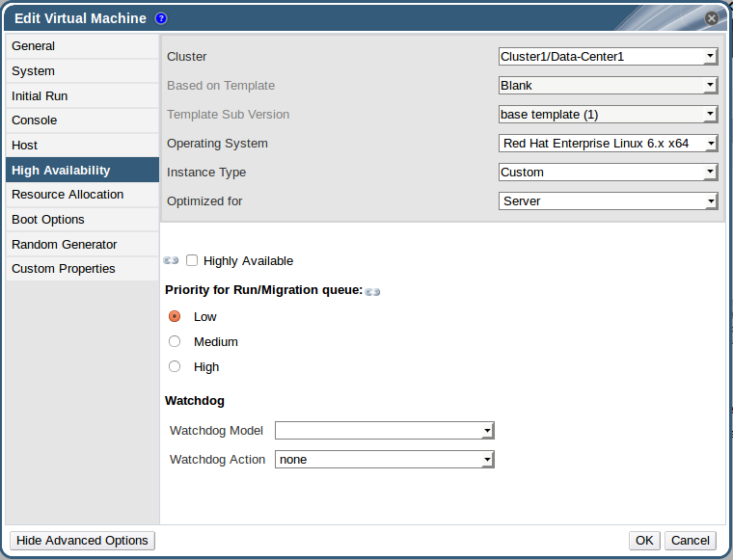Expand the Operating System dropdown
733x560 pixels.
click(608, 144)
